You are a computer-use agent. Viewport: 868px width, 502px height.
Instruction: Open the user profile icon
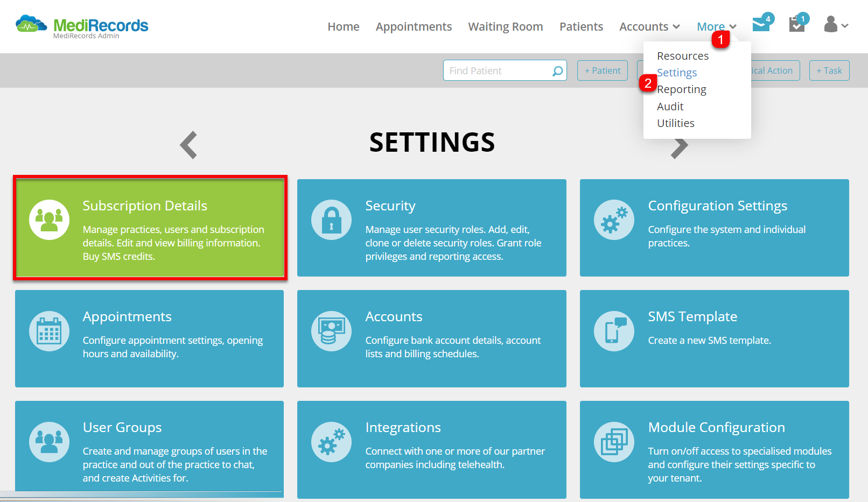click(x=831, y=24)
